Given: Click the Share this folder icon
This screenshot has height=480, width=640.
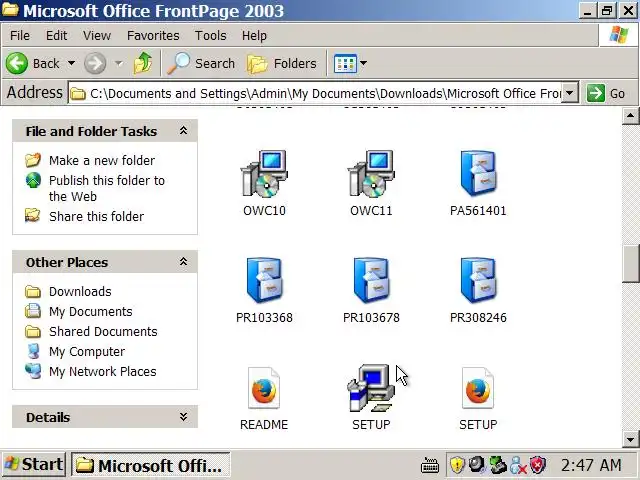Looking at the screenshot, I should tap(33, 215).
